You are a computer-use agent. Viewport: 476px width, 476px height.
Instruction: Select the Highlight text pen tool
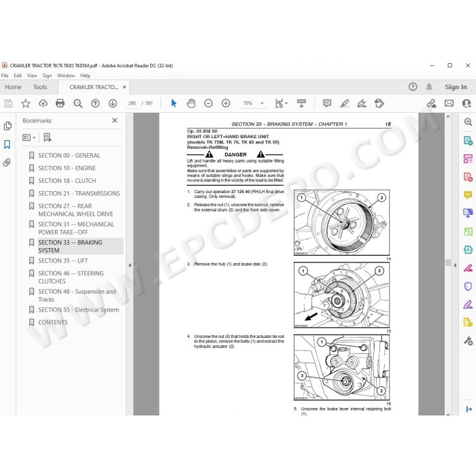[344, 103]
